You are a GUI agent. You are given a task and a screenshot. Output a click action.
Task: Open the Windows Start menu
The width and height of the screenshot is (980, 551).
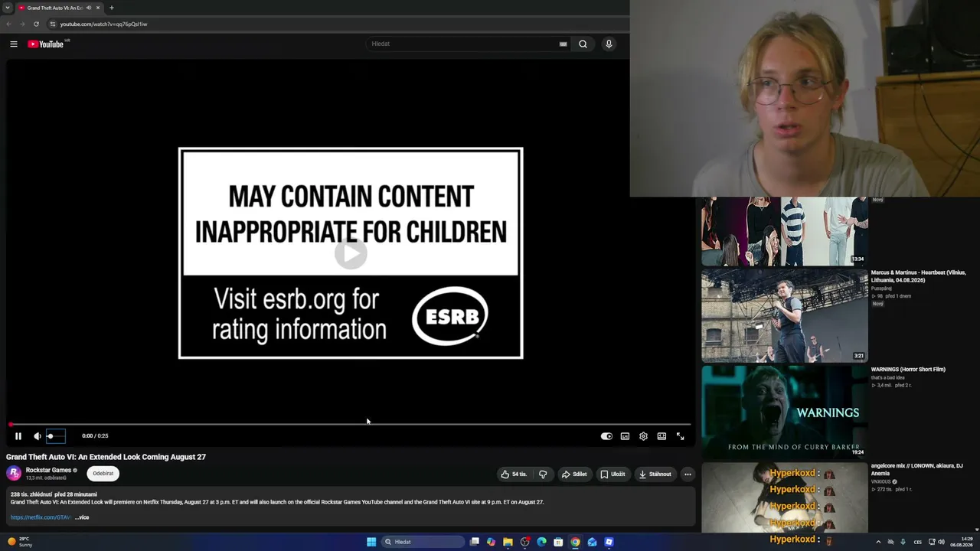(371, 542)
